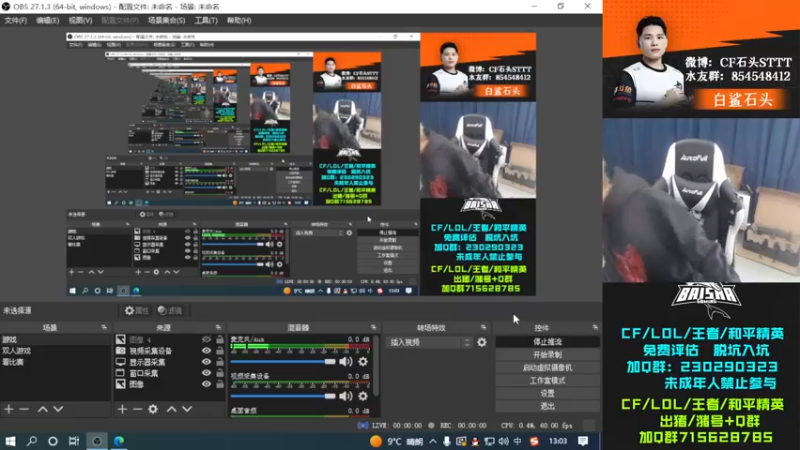Screen dimensions: 800x450
Task: Move the selected scene up
Action: pos(43,409)
